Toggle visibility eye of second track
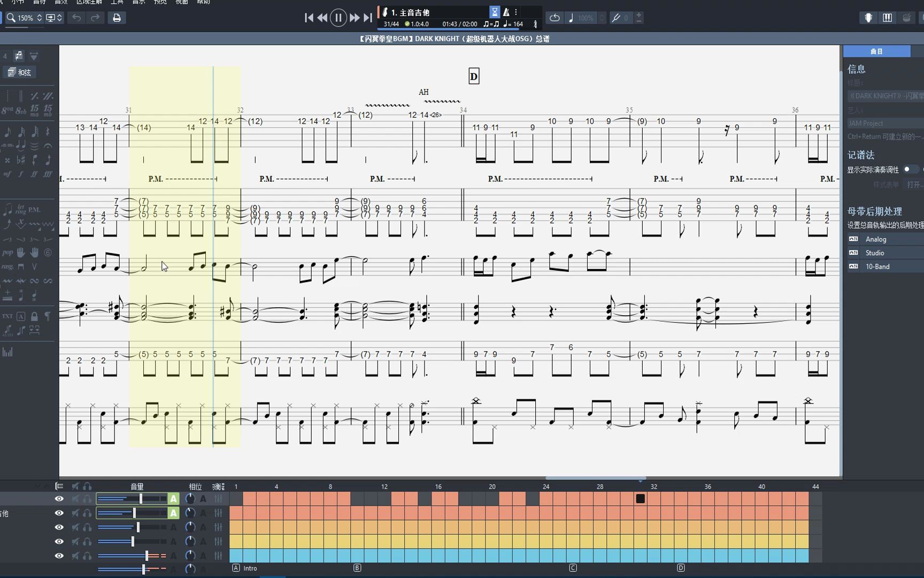Screen dimensions: 924x578 click(59, 513)
